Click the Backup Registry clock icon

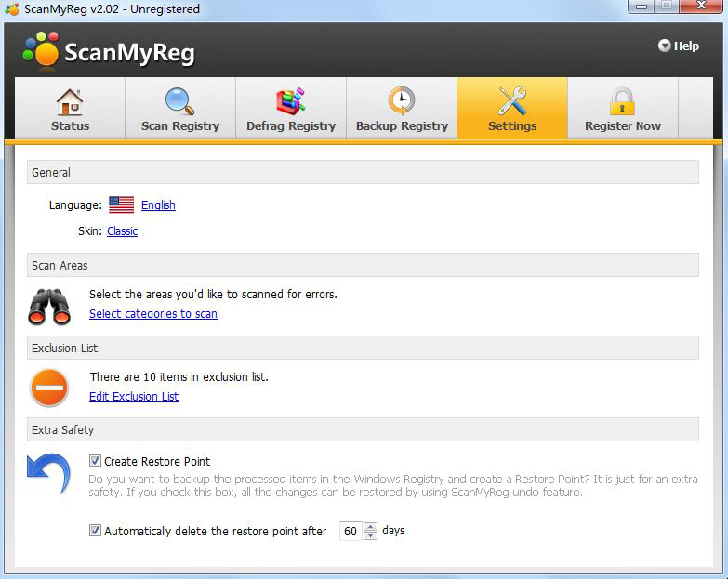tap(402, 100)
